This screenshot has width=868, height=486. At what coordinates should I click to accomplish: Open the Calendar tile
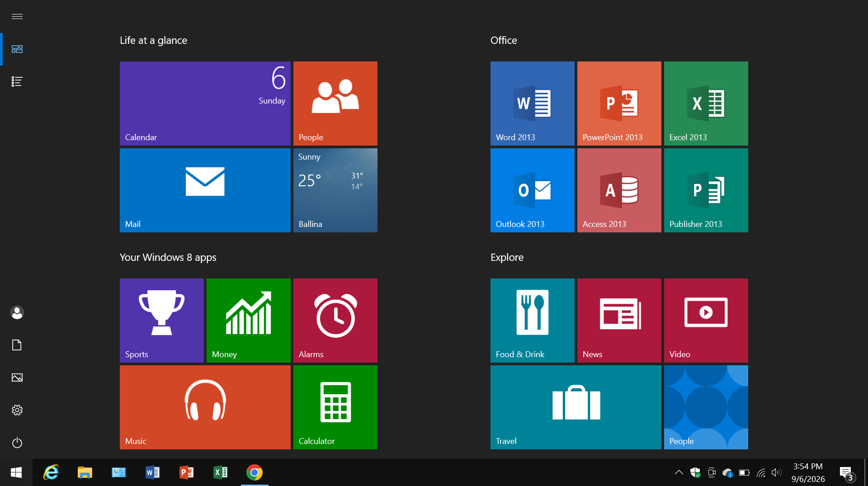(x=205, y=104)
